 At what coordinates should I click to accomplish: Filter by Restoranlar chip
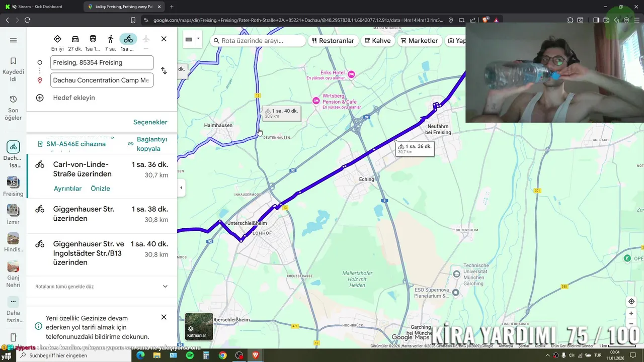(x=333, y=41)
